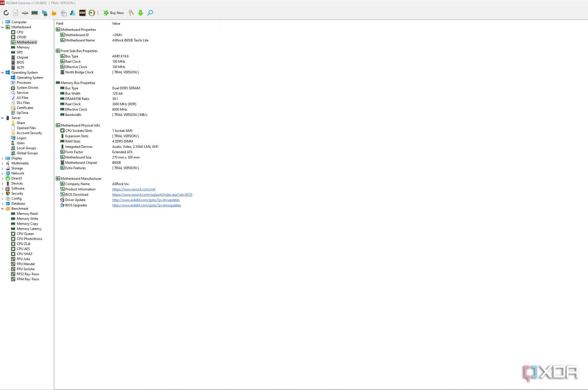Click the Buy Now button
Viewport: 588px width, 392px height.
coord(113,13)
